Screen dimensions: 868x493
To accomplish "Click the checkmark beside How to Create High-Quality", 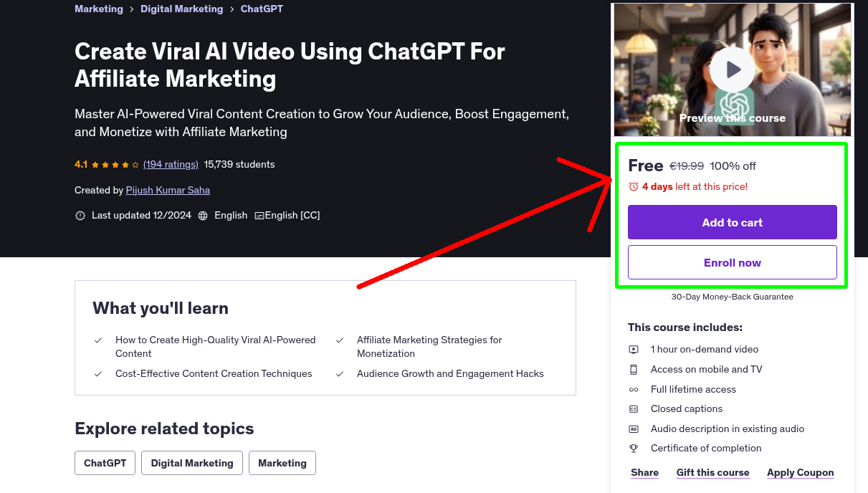I will tap(98, 340).
